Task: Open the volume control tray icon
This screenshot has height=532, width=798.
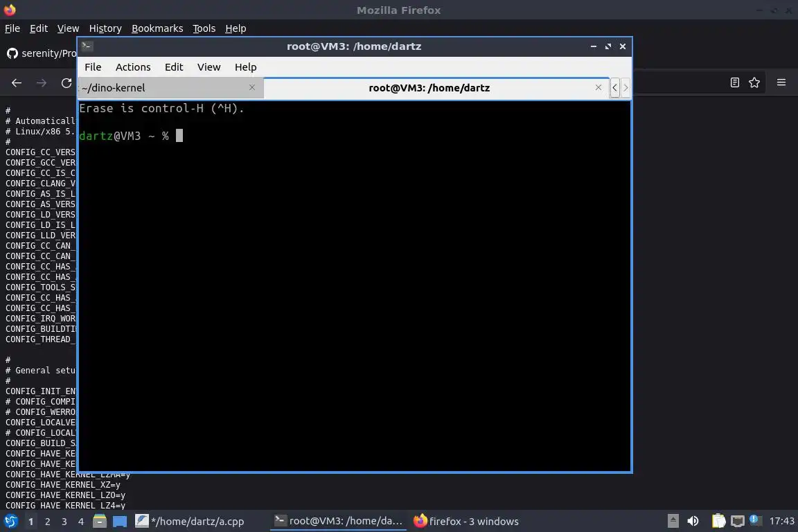Action: click(693, 521)
